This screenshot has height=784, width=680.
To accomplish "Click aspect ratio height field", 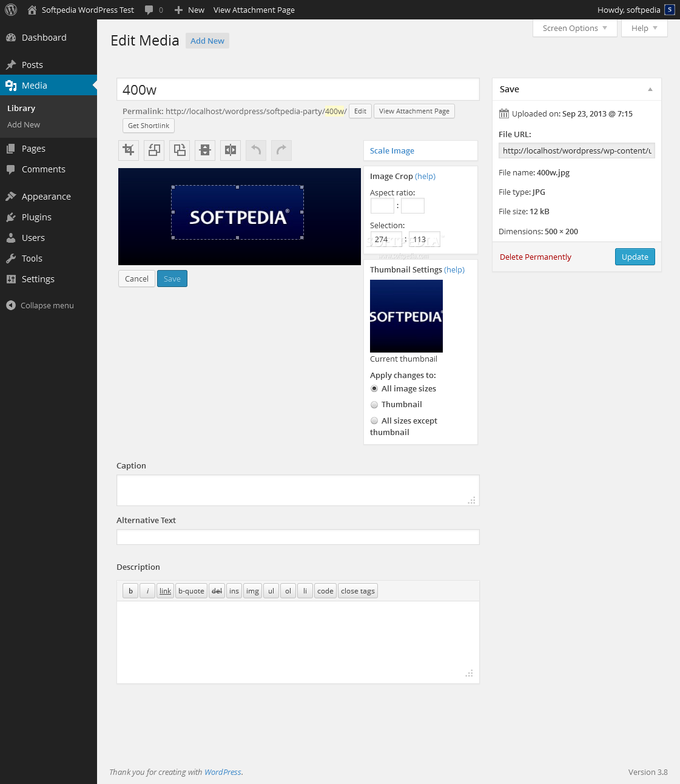I will 412,206.
